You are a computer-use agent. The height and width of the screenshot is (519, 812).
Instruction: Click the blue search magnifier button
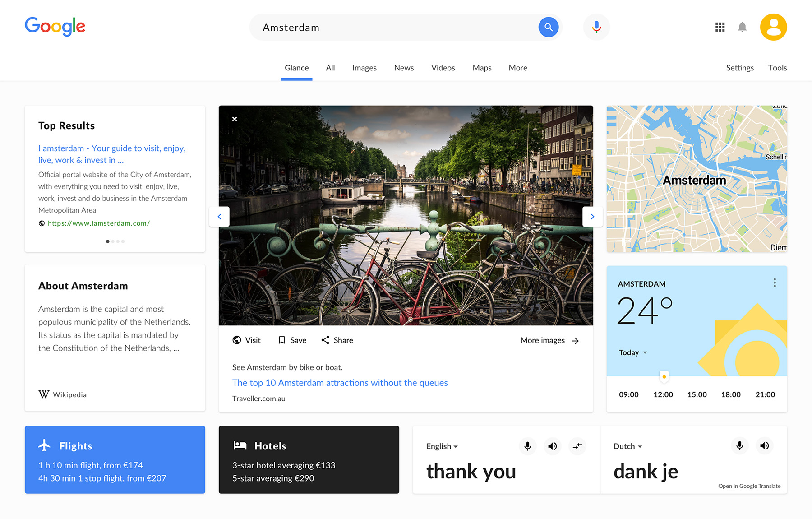point(548,27)
